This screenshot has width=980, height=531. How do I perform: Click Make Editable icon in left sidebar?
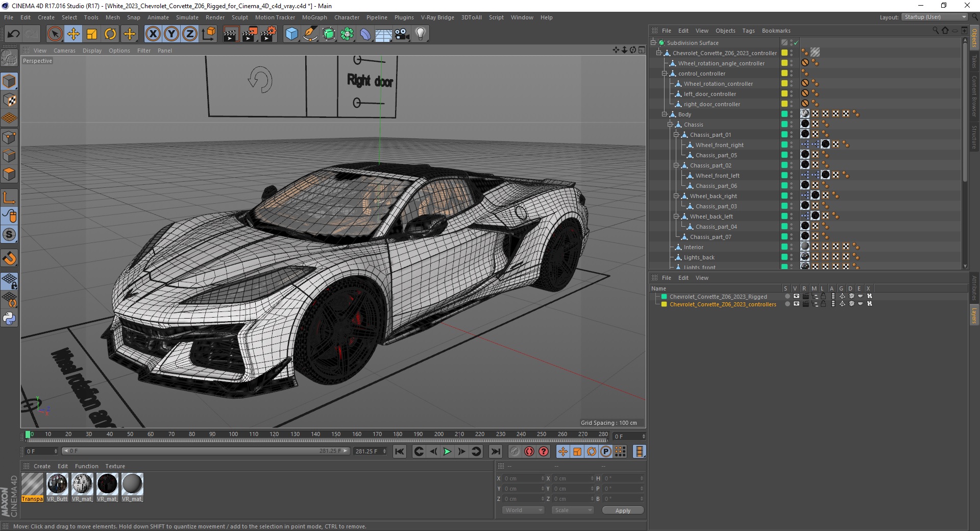pos(9,58)
